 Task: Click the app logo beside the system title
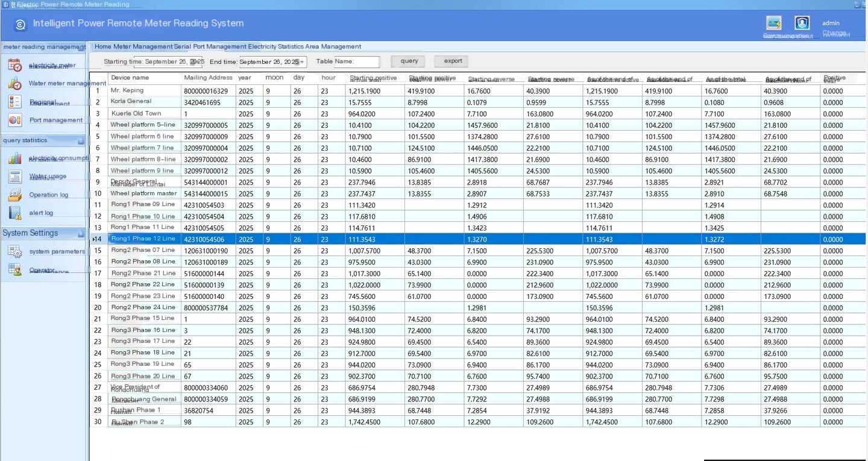pyautogui.click(x=20, y=24)
